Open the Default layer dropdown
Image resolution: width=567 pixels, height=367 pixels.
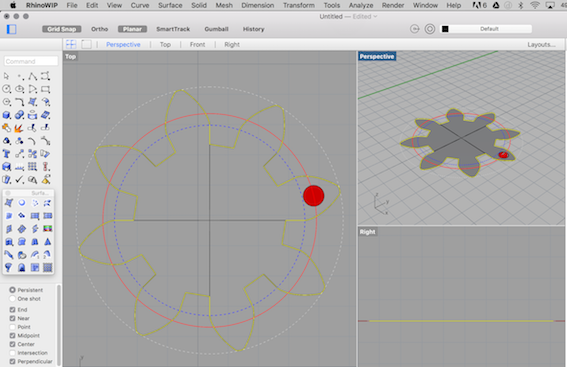489,29
